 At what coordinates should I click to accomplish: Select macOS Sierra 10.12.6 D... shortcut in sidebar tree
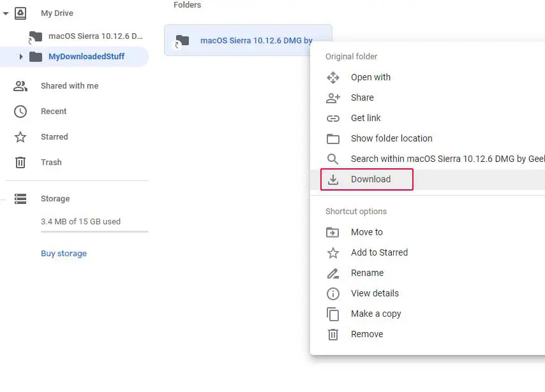pos(96,36)
